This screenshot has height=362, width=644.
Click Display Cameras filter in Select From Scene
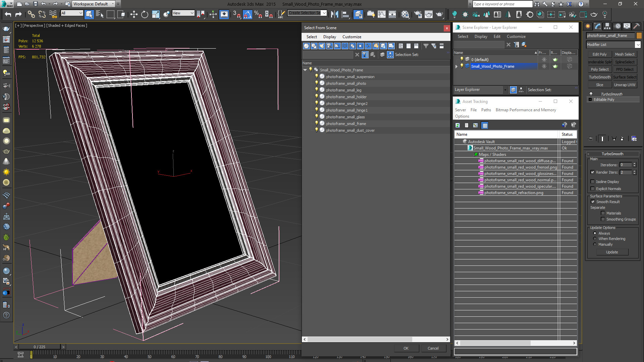(329, 46)
